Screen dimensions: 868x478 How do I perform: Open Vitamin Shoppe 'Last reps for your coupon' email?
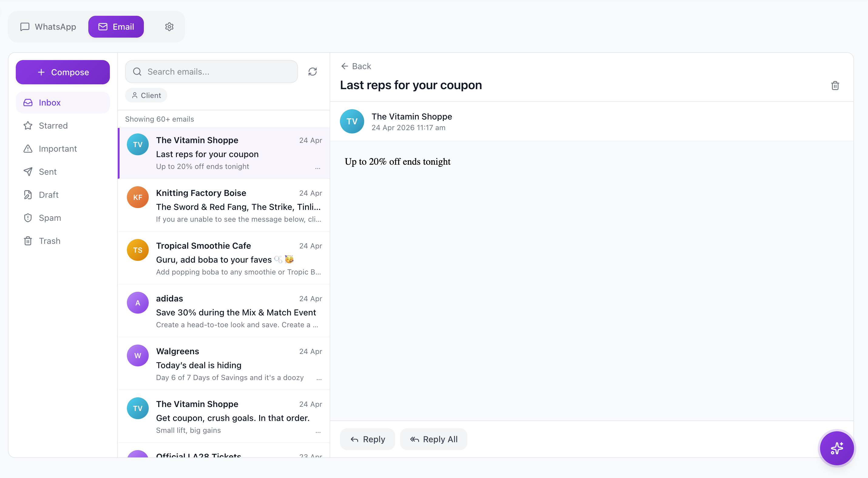[224, 153]
